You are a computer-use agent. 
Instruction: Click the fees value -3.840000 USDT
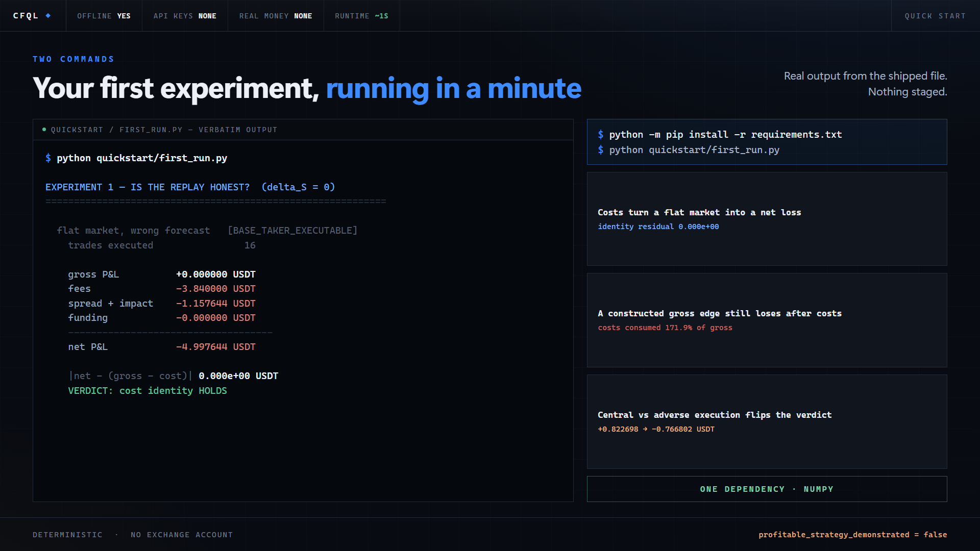(216, 289)
